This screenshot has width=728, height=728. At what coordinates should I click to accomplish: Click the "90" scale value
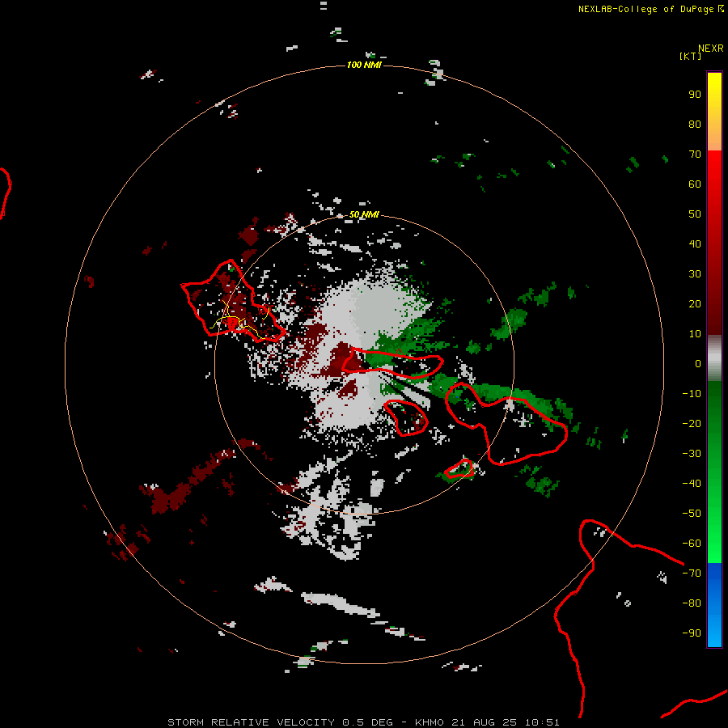[x=695, y=95]
